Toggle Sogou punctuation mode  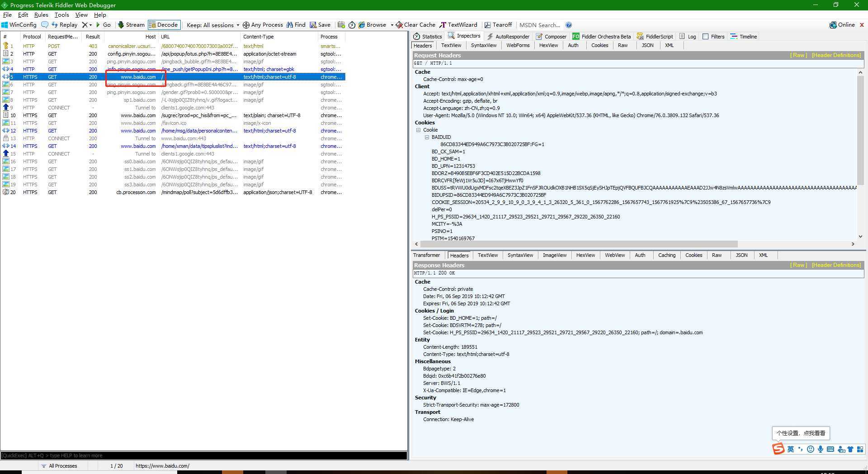800,449
